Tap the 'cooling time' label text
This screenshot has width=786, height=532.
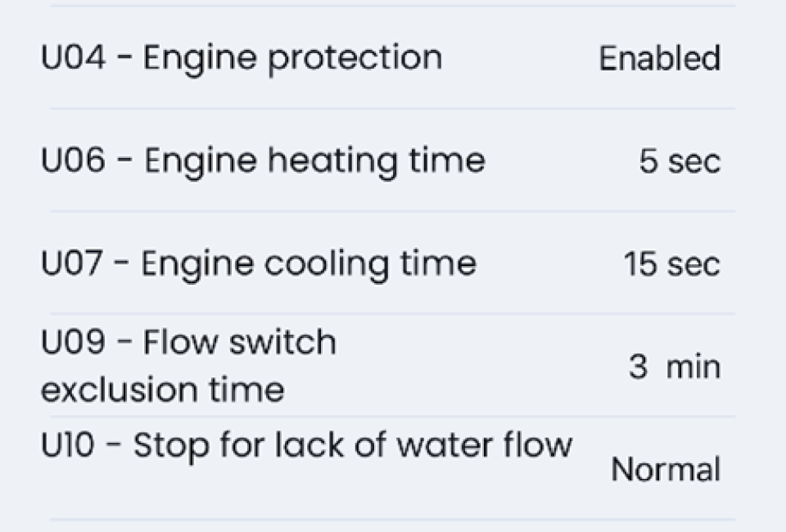click(x=390, y=264)
